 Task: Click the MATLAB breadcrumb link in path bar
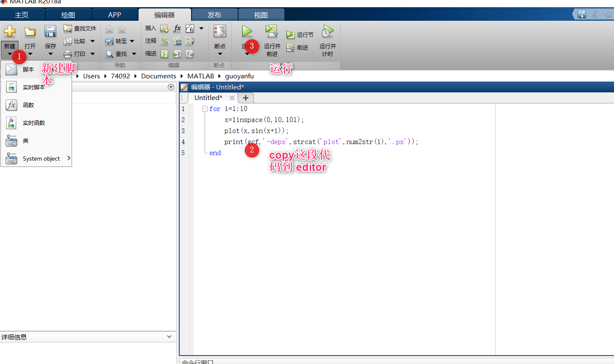(200, 76)
